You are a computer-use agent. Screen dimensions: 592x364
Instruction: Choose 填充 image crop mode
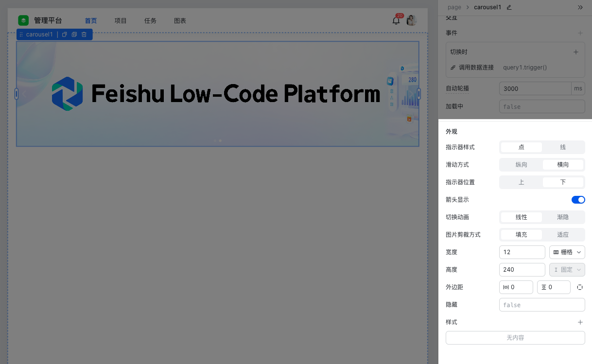coord(522,235)
